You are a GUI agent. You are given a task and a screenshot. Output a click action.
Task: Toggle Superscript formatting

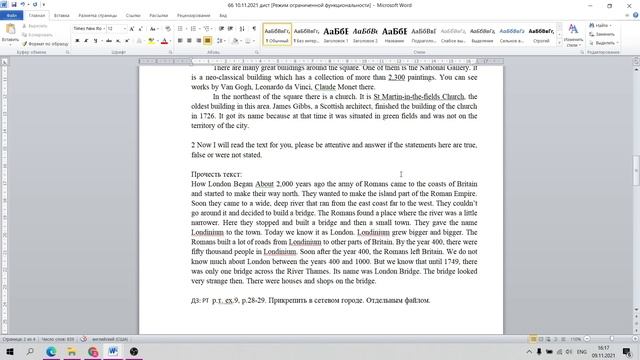[x=127, y=41]
